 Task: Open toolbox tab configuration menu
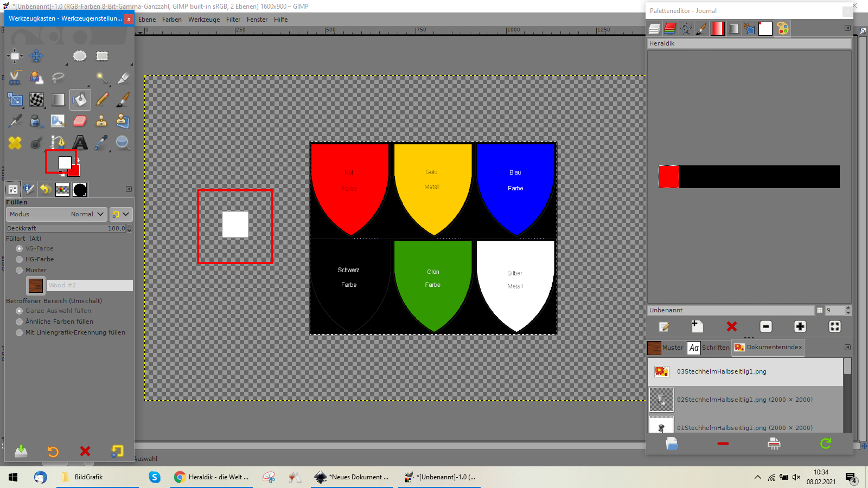pos(129,189)
